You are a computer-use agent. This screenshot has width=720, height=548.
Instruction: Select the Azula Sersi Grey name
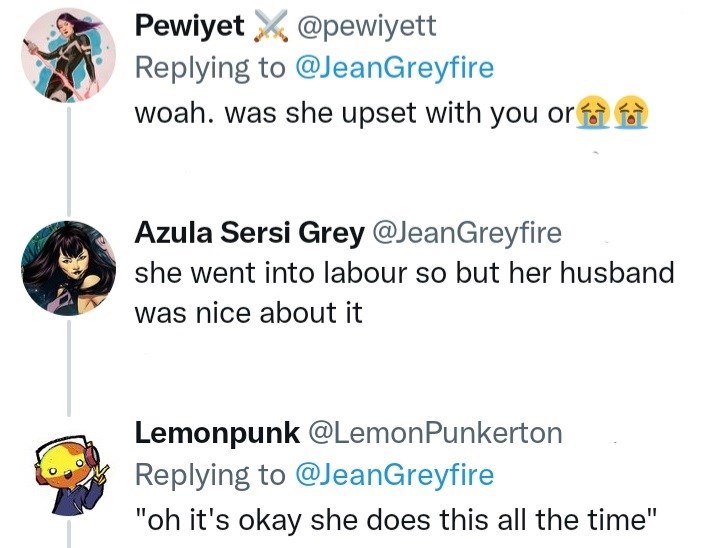249,234
